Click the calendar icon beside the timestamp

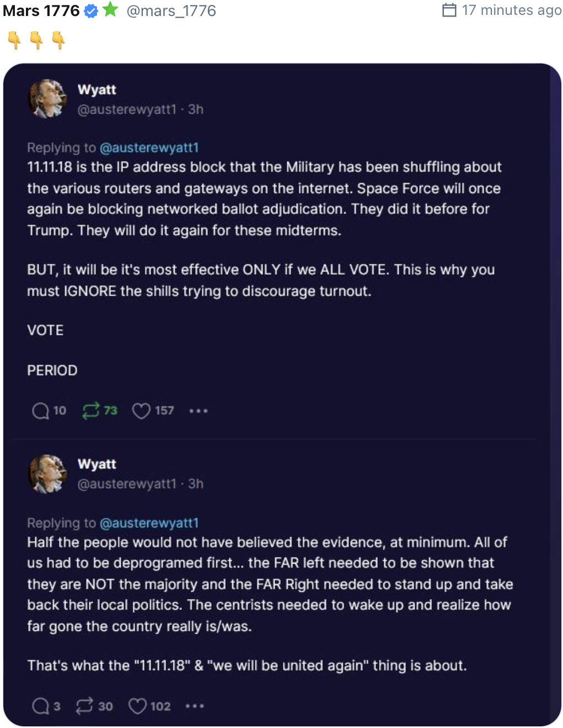(x=449, y=10)
